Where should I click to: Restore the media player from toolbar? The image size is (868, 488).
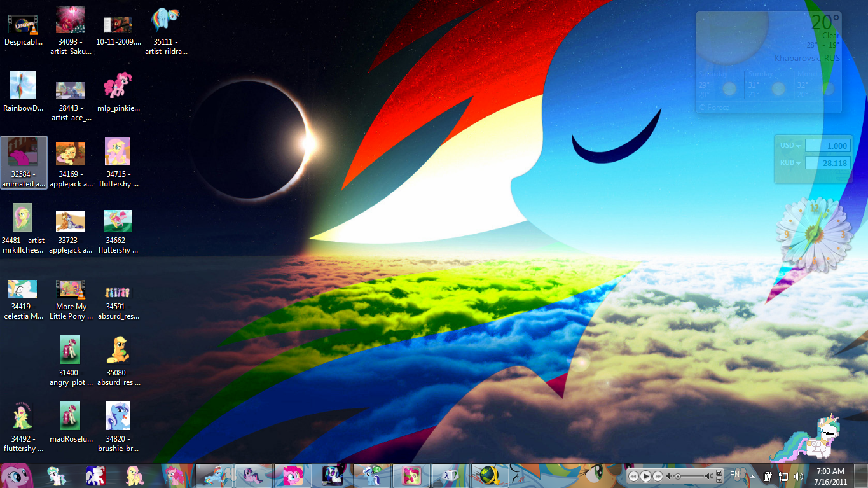coord(719,473)
